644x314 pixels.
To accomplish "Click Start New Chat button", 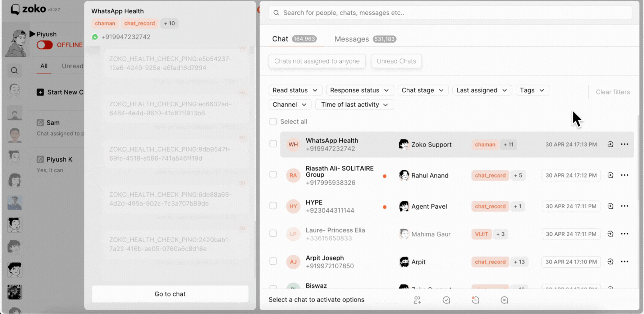I will (60, 92).
